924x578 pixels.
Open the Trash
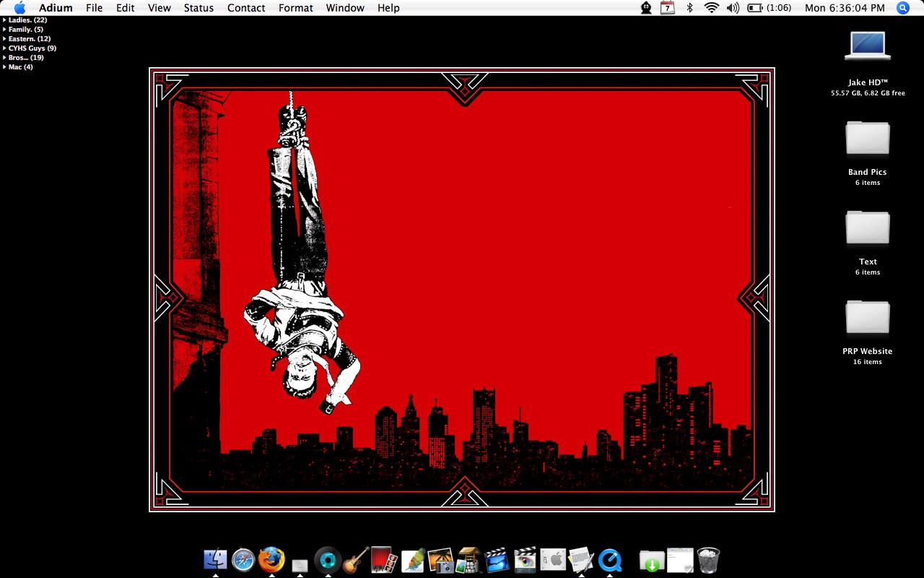click(x=708, y=560)
